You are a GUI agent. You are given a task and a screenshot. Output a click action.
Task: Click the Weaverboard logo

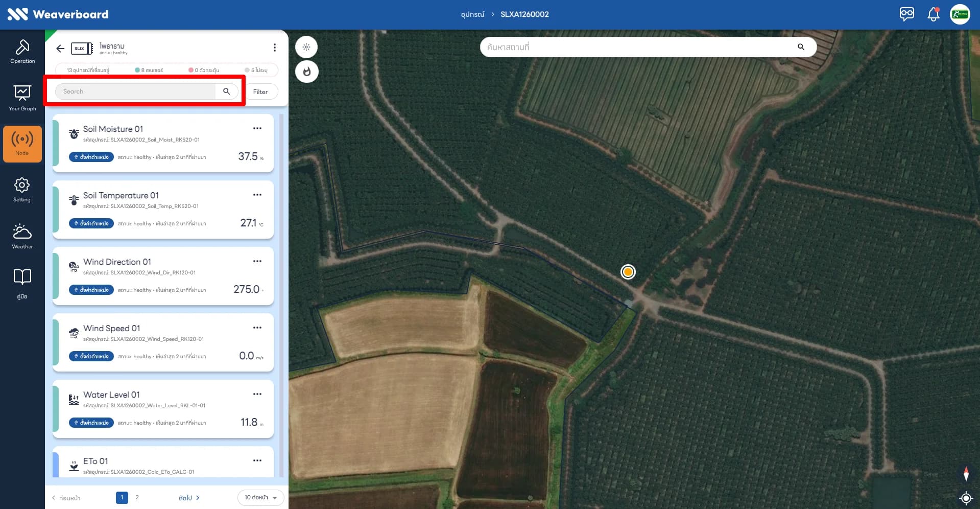(x=58, y=14)
